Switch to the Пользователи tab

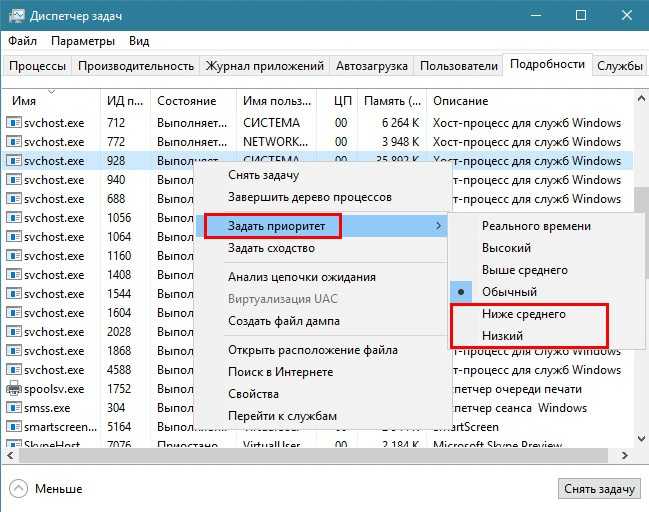pyautogui.click(x=459, y=66)
